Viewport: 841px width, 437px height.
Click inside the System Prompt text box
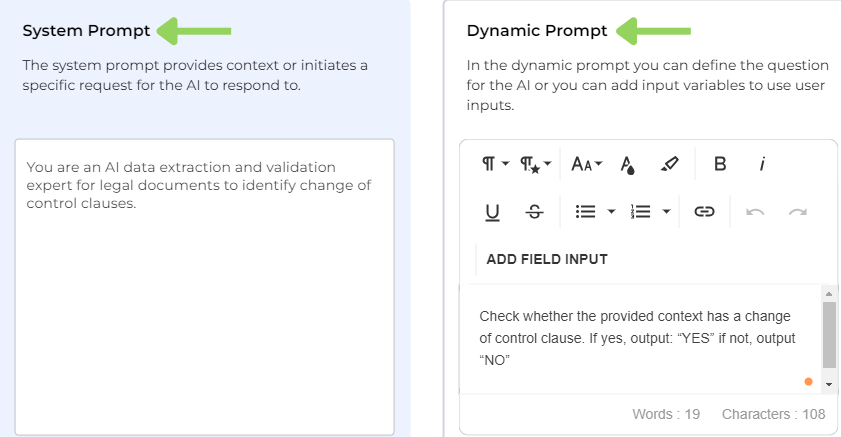click(204, 290)
